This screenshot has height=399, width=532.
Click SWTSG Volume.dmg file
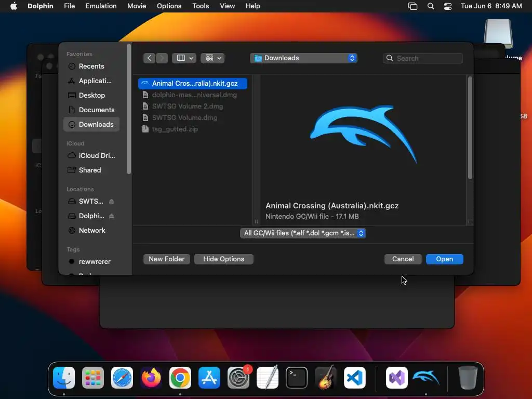193,118
